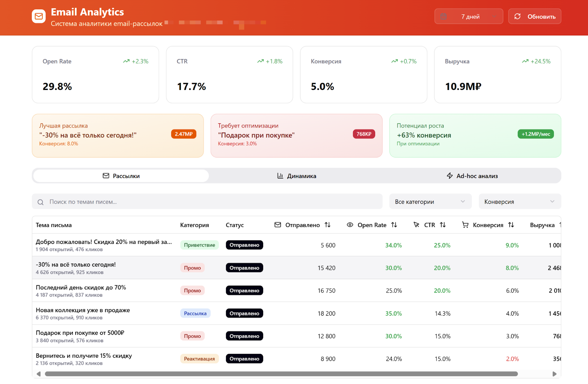
Task: Open the 7 дней period dropdown
Action: pyautogui.click(x=469, y=17)
